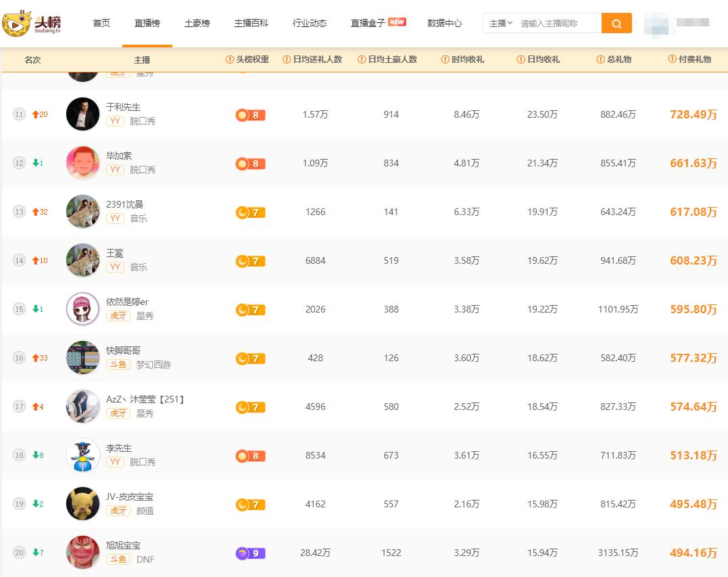Click the 颜值 category for JV-皮皮宝宝
The image size is (728, 577).
click(x=145, y=511)
